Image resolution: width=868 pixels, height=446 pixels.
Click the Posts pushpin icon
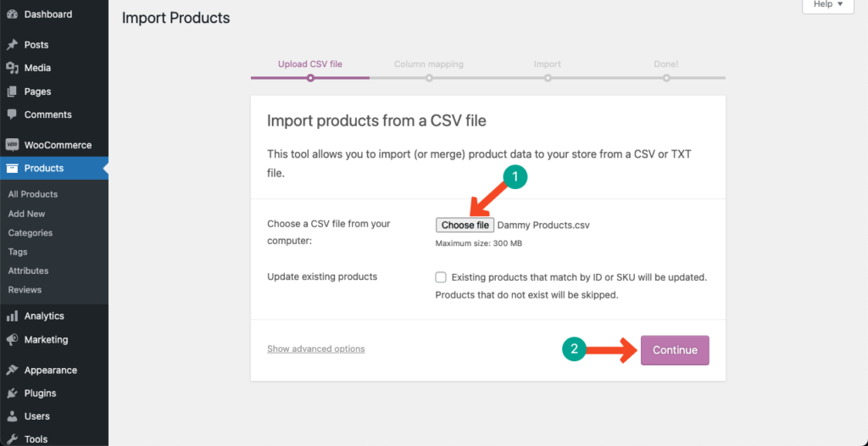[12, 45]
